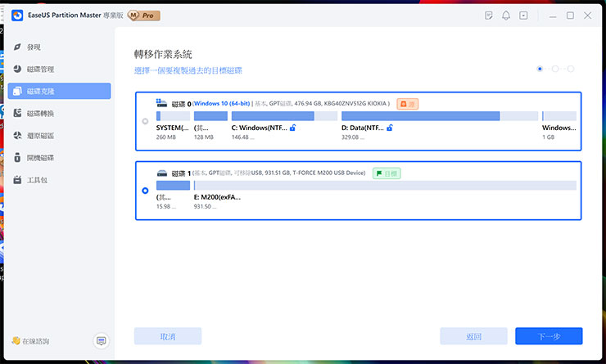Select the Disk 0 radio button
Image resolution: width=606 pixels, height=364 pixels.
(x=145, y=121)
